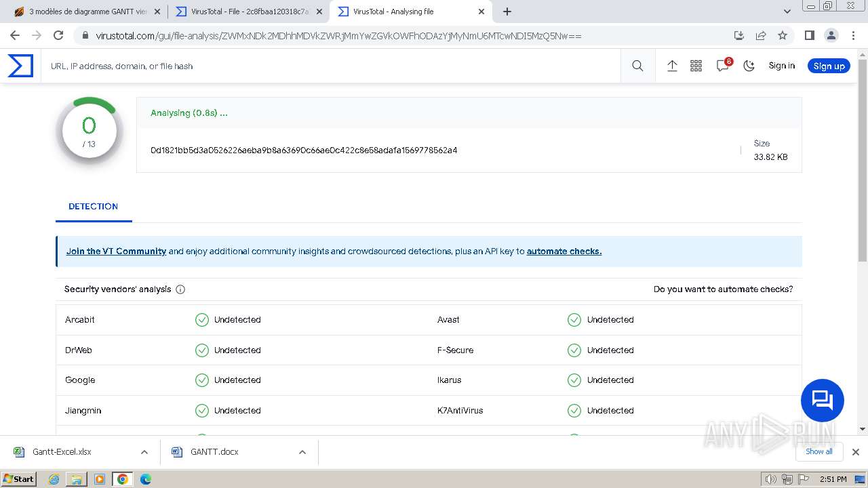Open Join the VT Community link
The image size is (868, 488).
[x=116, y=251]
